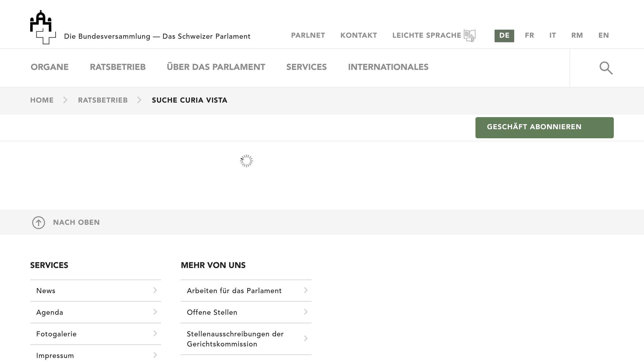
Task: Open the search magnifier icon
Action: [x=606, y=68]
